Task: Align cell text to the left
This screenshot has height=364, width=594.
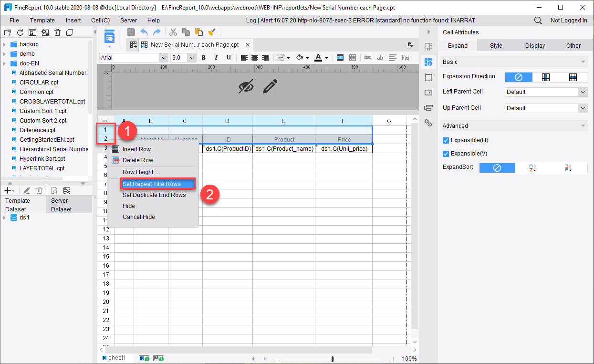Action: [244, 58]
